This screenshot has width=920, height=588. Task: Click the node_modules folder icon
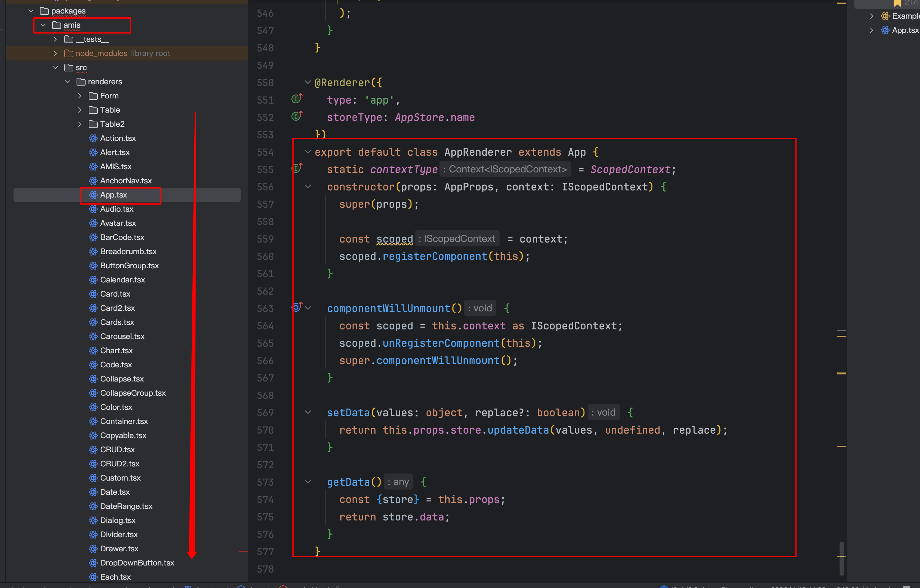point(69,53)
